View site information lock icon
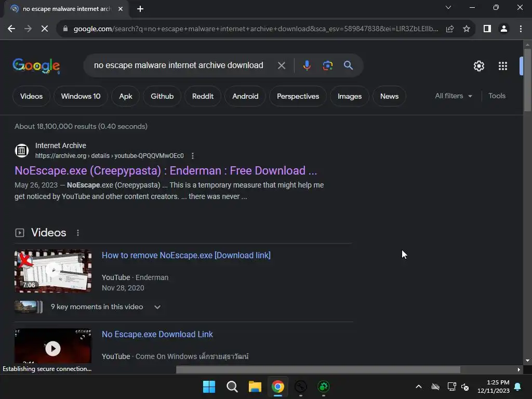Screen dimensions: 532x399 click(65, 29)
